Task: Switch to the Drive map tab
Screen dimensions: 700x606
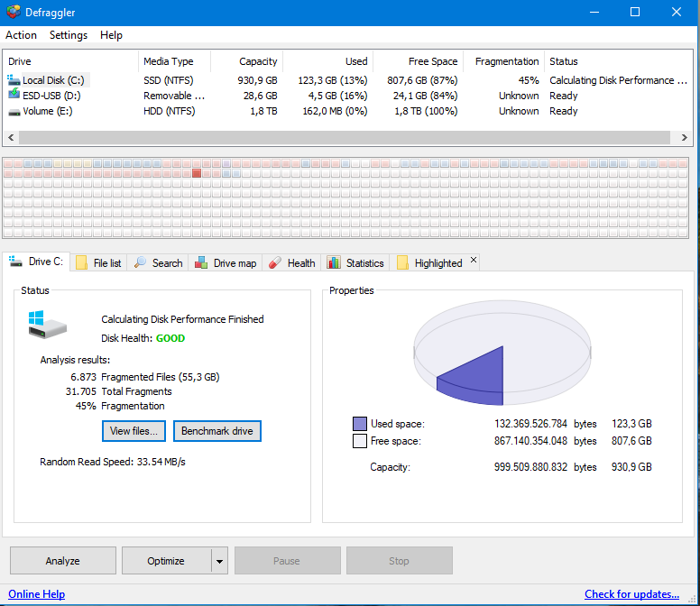Action: click(x=226, y=262)
